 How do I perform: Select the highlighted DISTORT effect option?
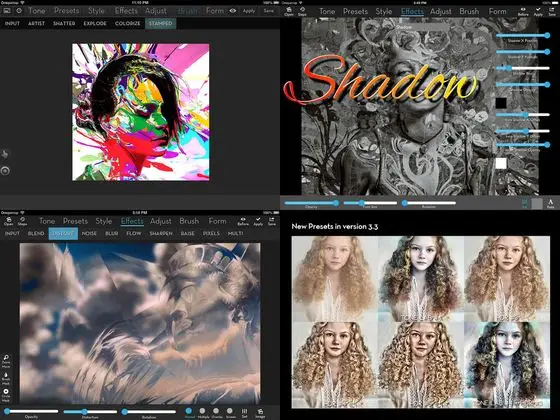click(63, 234)
